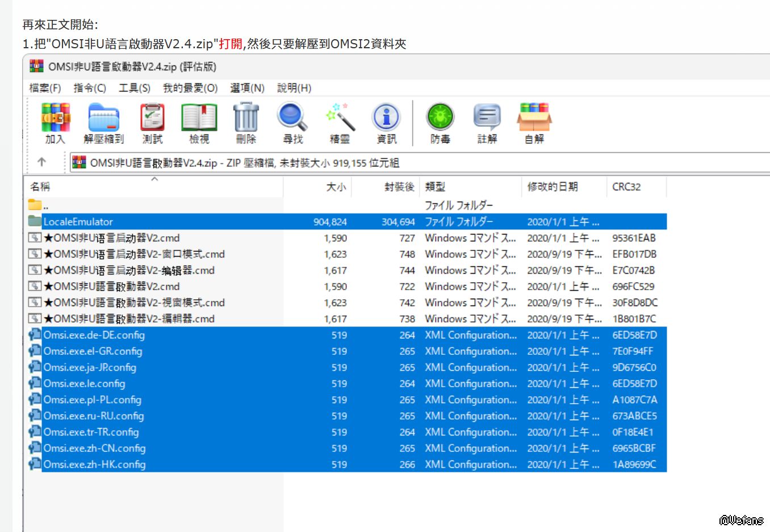Select the LocaleEmulator folder
This screenshot has height=532, width=770.
point(78,222)
